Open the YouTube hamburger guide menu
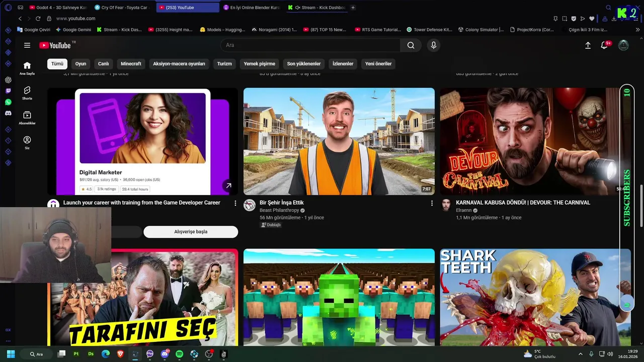The height and width of the screenshot is (362, 644). click(27, 45)
